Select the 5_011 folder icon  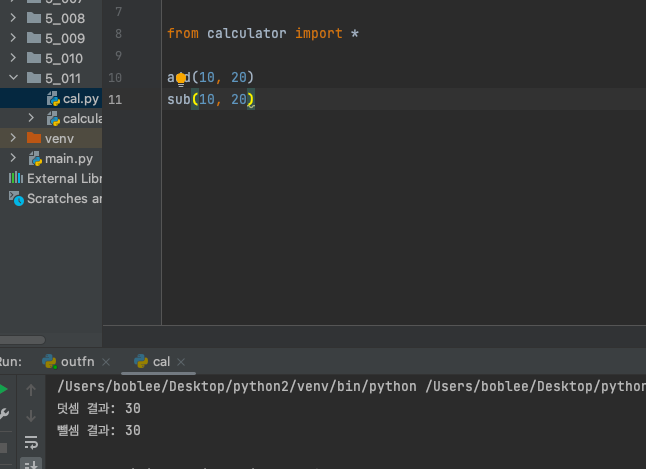(34, 77)
